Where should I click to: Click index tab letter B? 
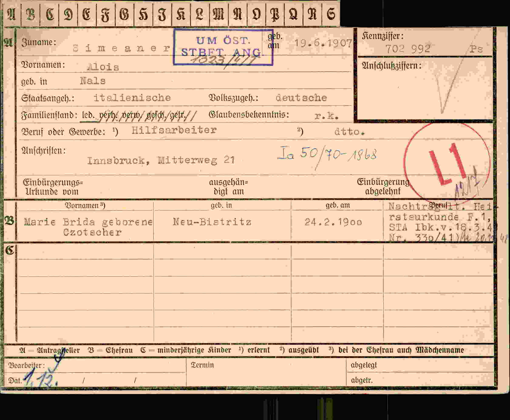click(30, 14)
